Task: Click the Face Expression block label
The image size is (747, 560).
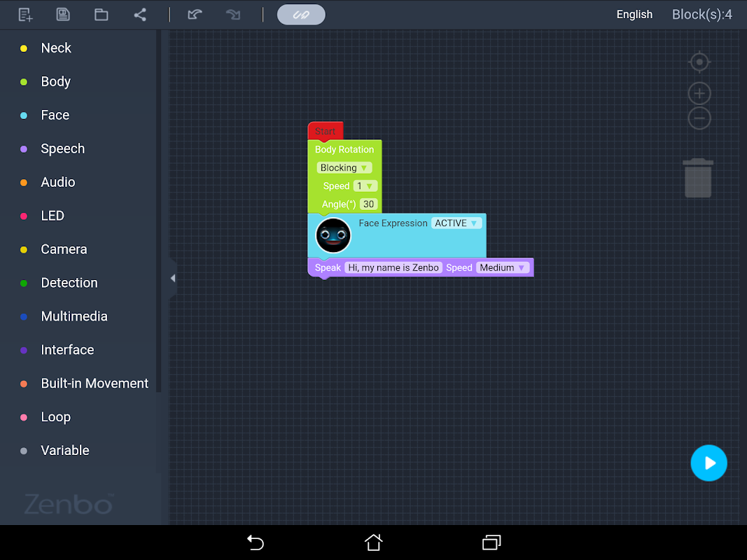Action: (x=393, y=223)
